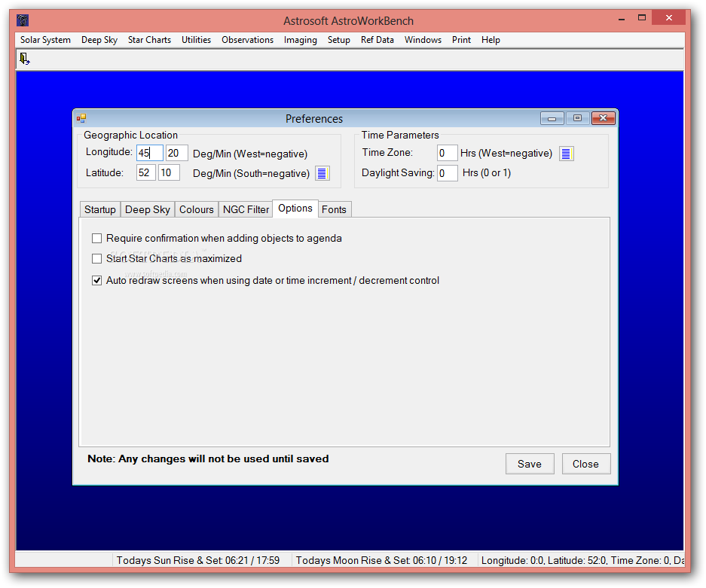
Task: Open the Star Charts menu
Action: (x=149, y=40)
